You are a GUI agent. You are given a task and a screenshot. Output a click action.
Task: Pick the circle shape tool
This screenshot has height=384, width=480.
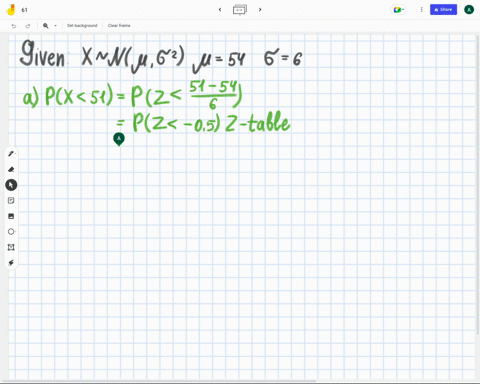[x=11, y=232]
